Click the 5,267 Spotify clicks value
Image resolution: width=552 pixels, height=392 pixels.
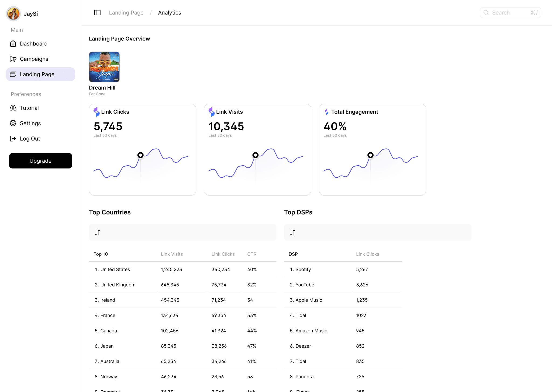pos(362,269)
